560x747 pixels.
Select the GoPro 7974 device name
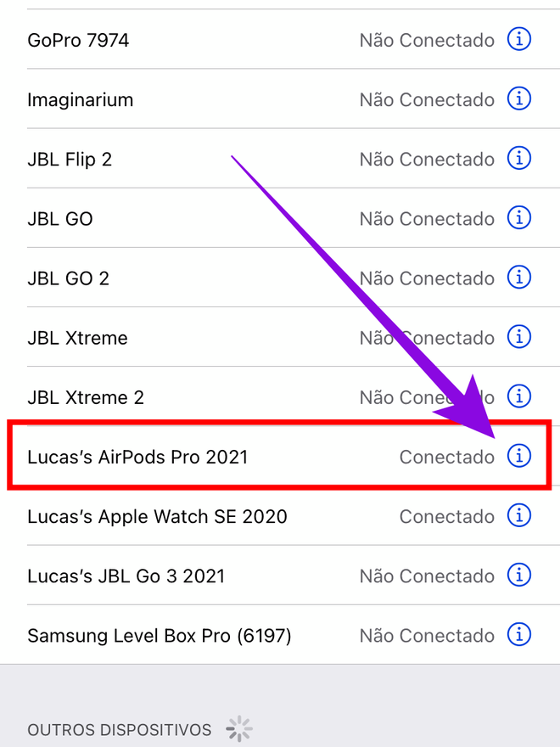[x=78, y=40]
